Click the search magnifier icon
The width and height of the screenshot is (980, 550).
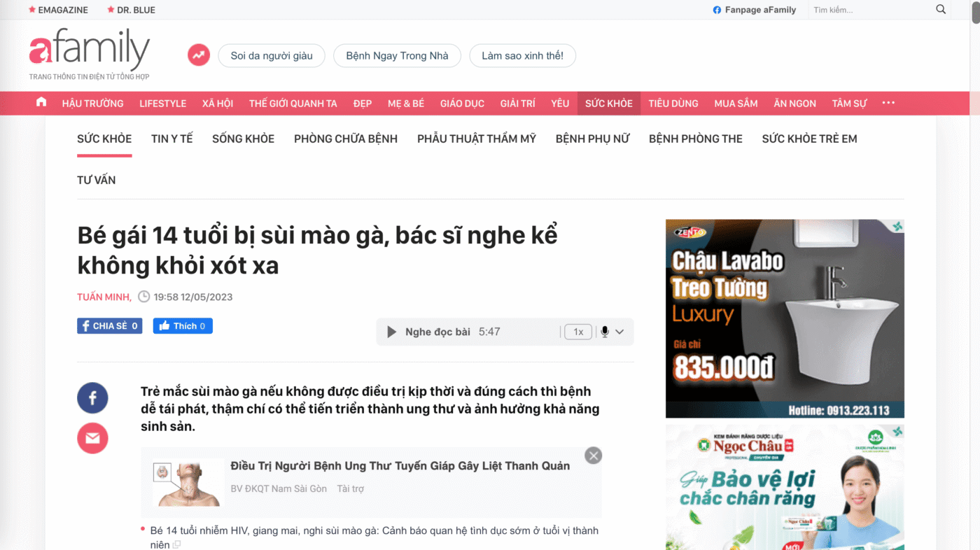(941, 10)
